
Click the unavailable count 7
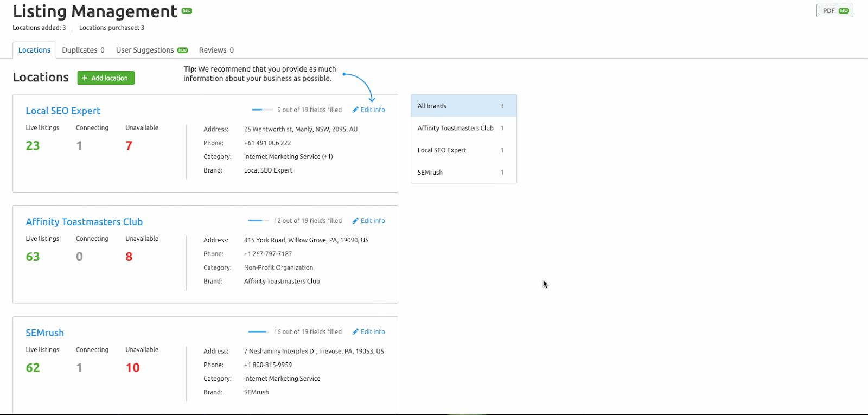click(129, 145)
